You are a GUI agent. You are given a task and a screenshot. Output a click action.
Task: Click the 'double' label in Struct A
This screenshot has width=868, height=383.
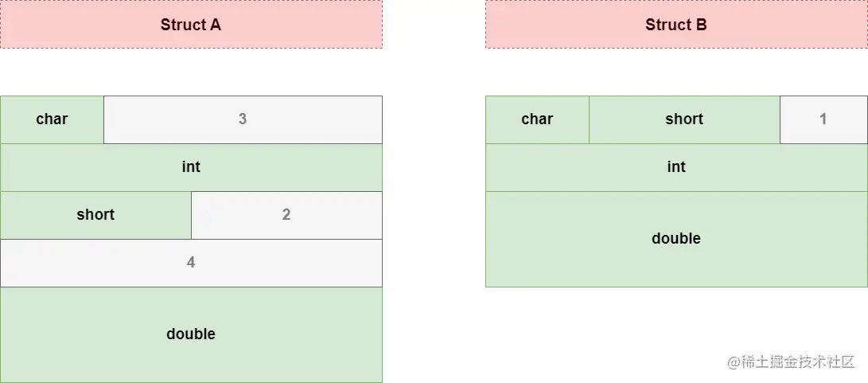click(x=191, y=334)
